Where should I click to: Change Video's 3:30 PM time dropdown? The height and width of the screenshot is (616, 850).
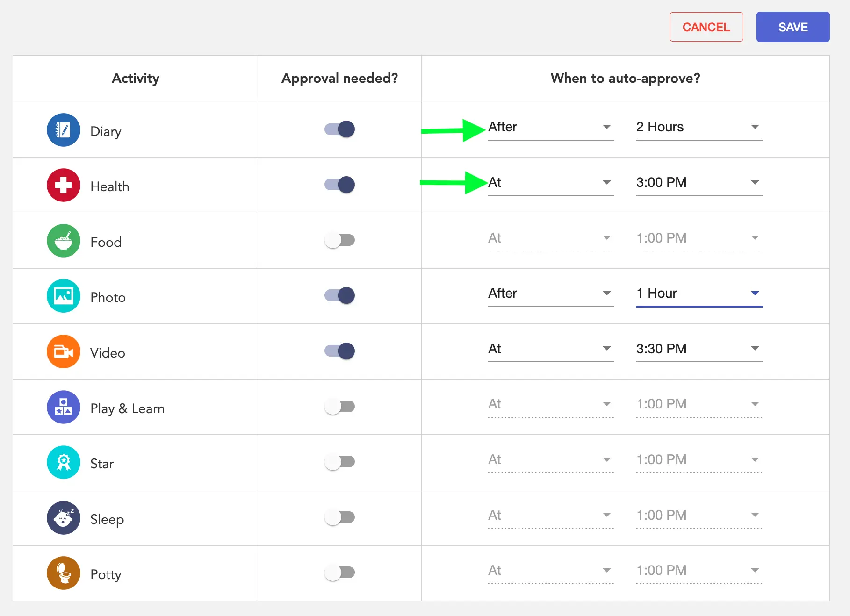point(699,349)
